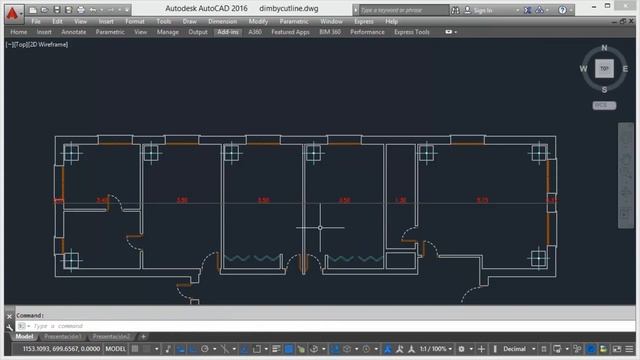Expand the quick access toolbar customize arrow
The image size is (640, 360).
coord(127,10)
